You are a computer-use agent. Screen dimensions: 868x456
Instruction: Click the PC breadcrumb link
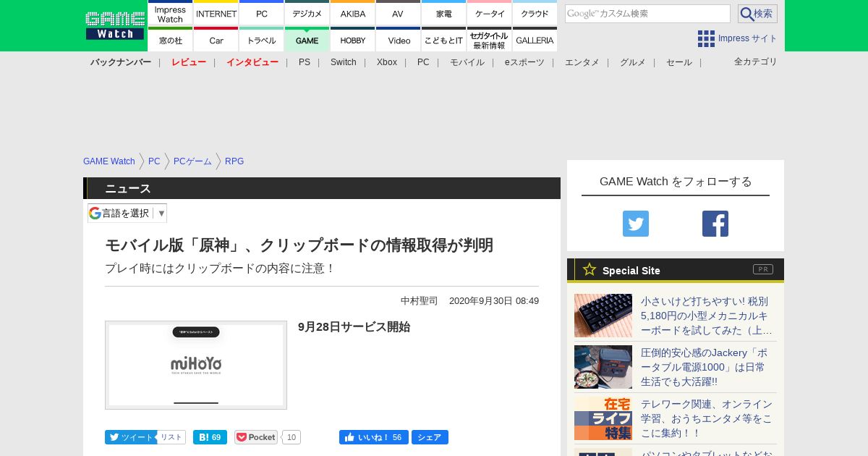pos(154,161)
